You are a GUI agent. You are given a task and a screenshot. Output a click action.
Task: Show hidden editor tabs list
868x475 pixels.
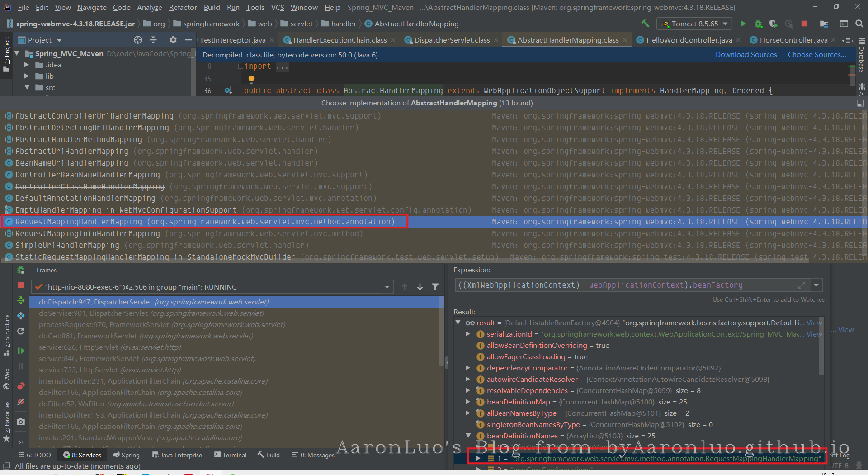click(848, 40)
